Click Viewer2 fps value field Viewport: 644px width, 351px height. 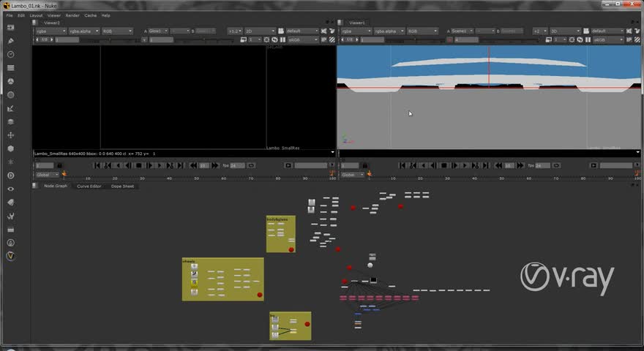pyautogui.click(x=237, y=165)
